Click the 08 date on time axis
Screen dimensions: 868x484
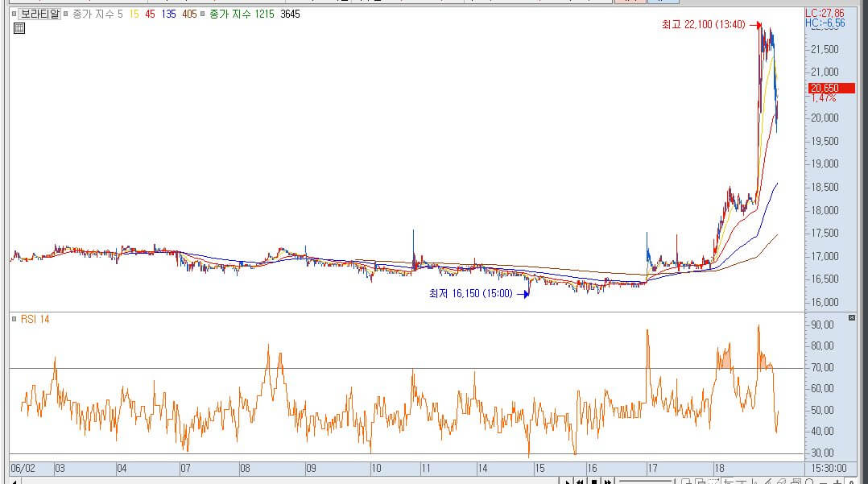point(246,469)
